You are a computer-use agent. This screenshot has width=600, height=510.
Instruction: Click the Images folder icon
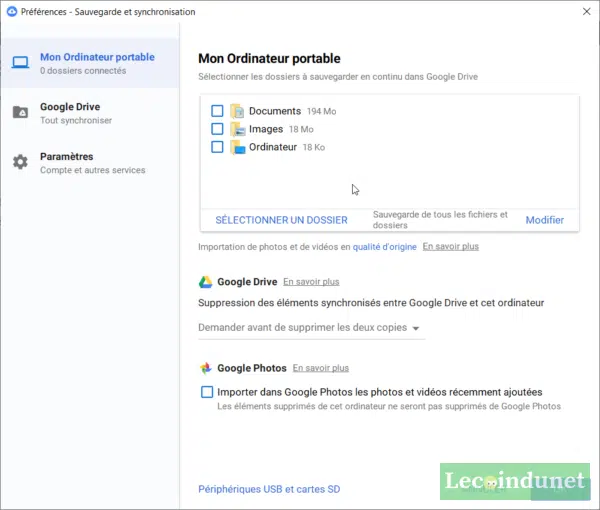click(x=237, y=129)
